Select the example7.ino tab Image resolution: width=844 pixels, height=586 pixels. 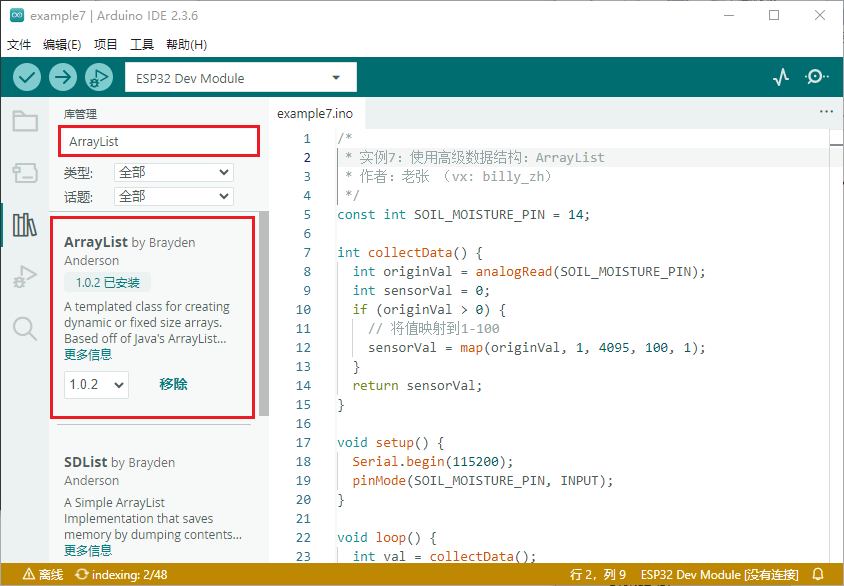(315, 114)
